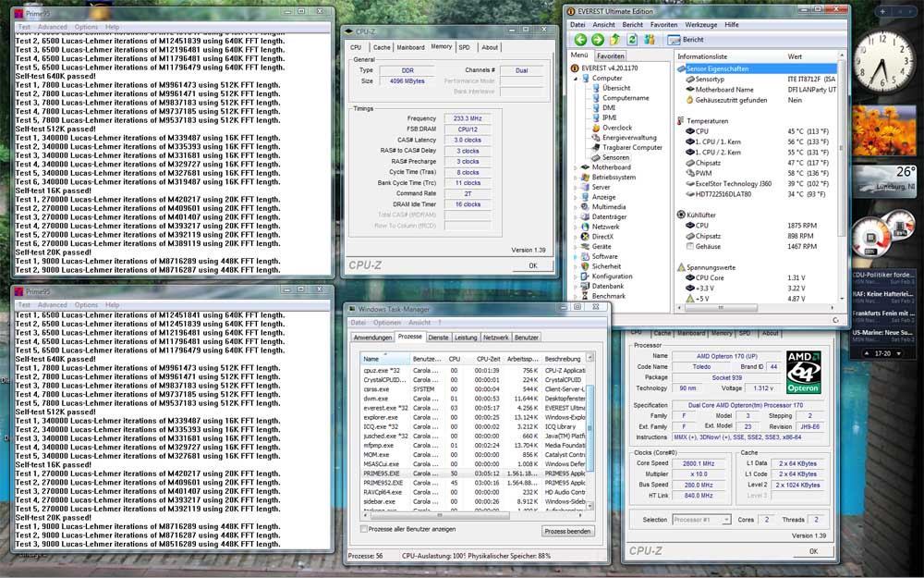The height and width of the screenshot is (578, 924).
Task: Collapse the Computer node in EVEREST tree
Action: pyautogui.click(x=576, y=78)
